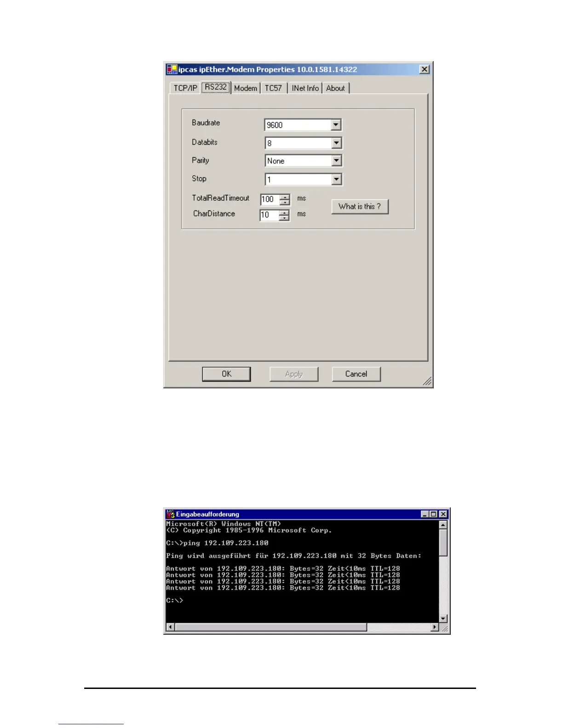Open the Modem tab
Viewport: 563px width, 728px height.
click(x=246, y=88)
